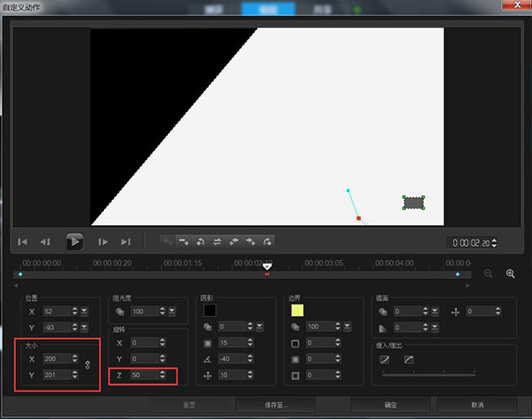Jump to the start of the motion

[23, 242]
